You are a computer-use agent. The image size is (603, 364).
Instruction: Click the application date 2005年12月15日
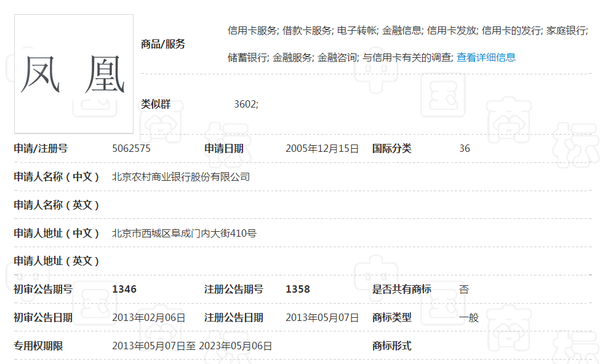pos(321,148)
